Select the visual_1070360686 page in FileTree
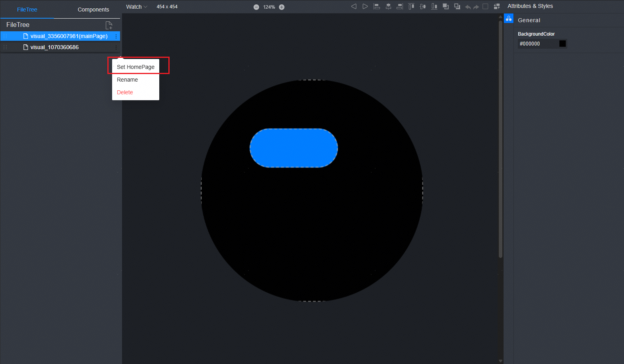The image size is (624, 364). [x=55, y=47]
